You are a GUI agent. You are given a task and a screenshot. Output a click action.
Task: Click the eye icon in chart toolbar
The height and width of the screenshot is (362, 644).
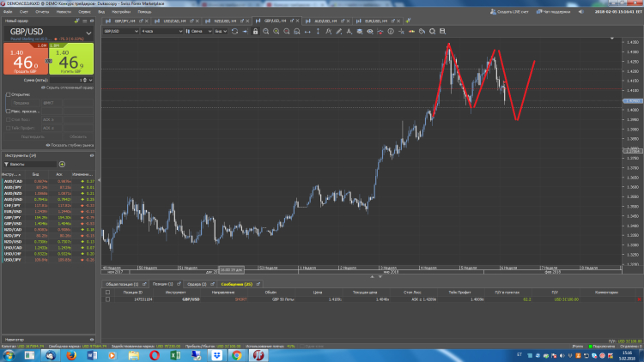pyautogui.click(x=370, y=31)
